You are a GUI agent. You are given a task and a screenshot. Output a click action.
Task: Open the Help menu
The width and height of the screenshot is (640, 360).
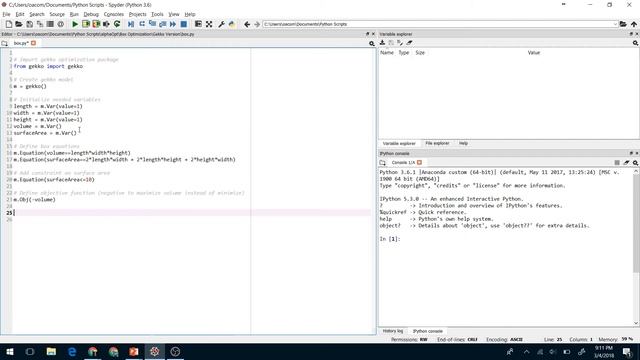[x=190, y=14]
